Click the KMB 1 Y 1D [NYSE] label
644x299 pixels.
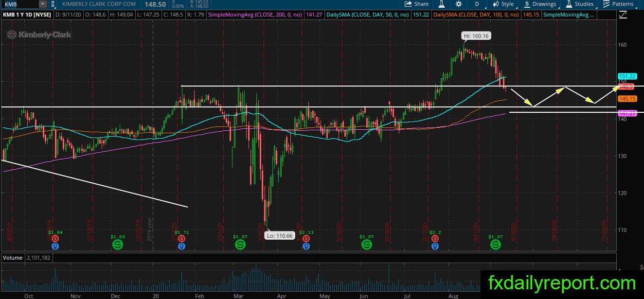[x=27, y=15]
